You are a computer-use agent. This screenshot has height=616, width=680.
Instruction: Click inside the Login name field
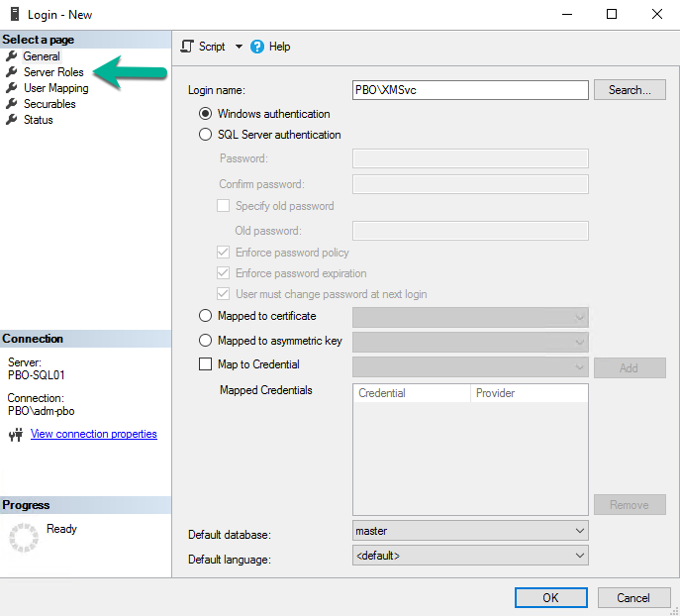click(x=470, y=90)
